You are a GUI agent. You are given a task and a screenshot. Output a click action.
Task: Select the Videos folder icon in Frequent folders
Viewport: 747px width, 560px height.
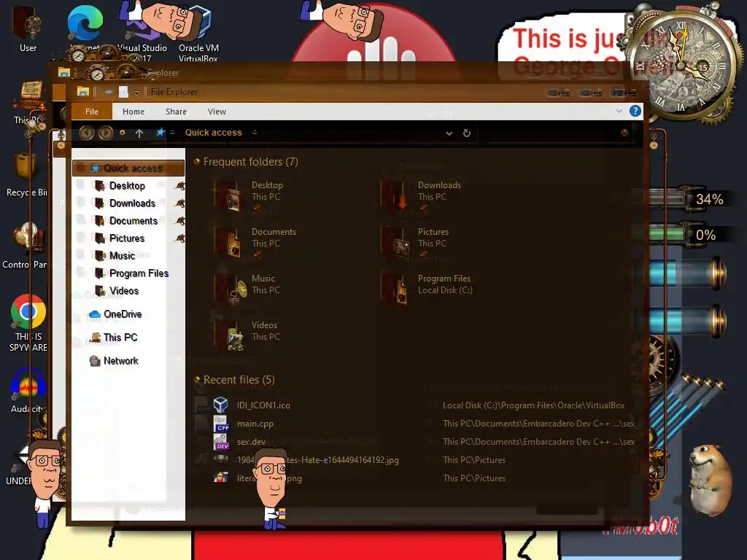click(x=230, y=335)
